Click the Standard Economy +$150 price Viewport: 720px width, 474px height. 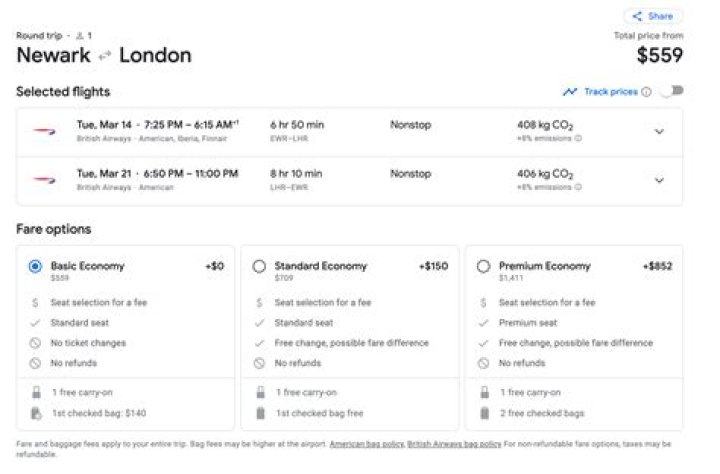[434, 267]
